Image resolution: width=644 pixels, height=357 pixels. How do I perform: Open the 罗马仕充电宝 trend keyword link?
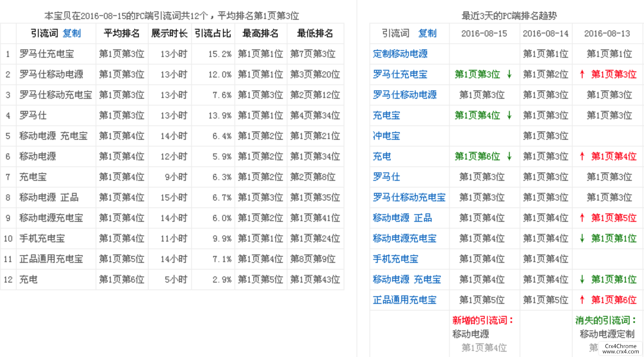400,74
